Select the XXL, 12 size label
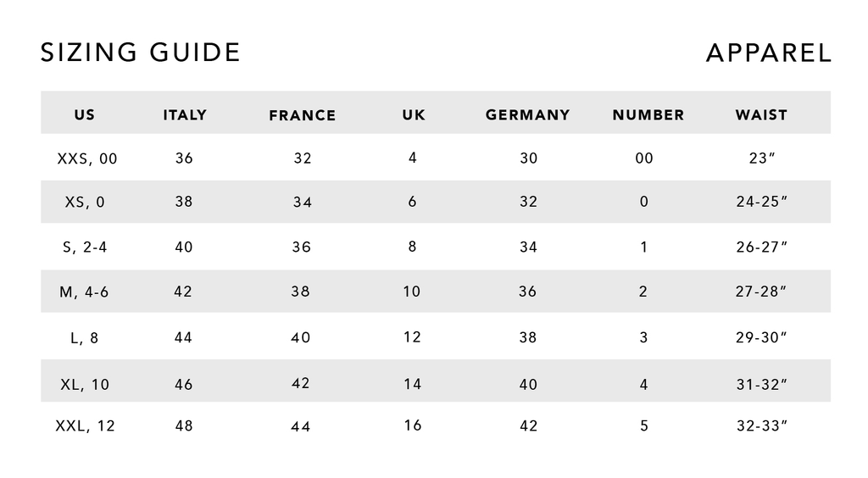The height and width of the screenshot is (478, 868). (85, 425)
